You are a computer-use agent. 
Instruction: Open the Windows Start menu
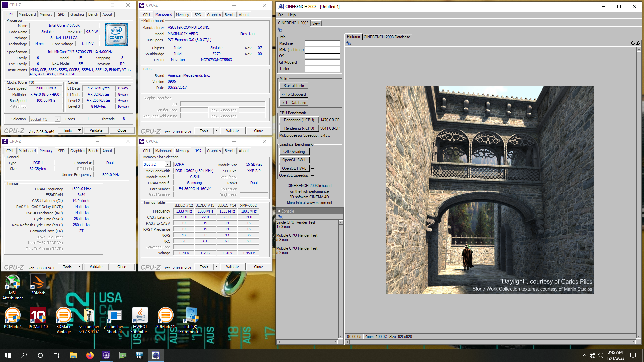click(8, 355)
